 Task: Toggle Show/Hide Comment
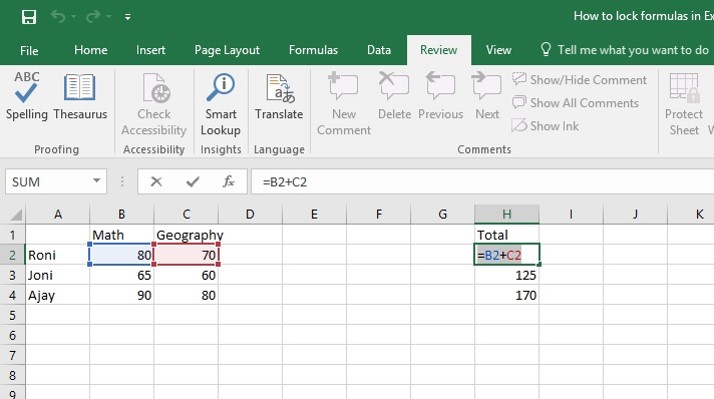[579, 80]
